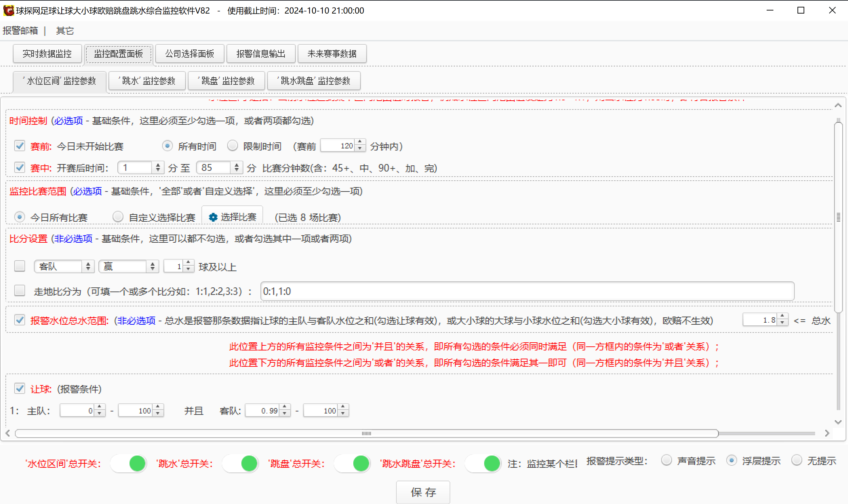Uncheck the 赛中 in-match time checkbox

[x=19, y=167]
